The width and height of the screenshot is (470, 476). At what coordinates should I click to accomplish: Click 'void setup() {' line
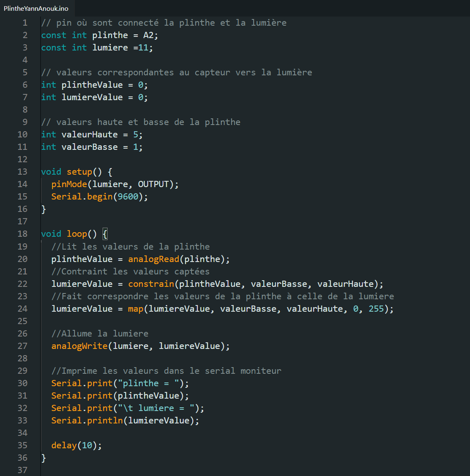(77, 172)
